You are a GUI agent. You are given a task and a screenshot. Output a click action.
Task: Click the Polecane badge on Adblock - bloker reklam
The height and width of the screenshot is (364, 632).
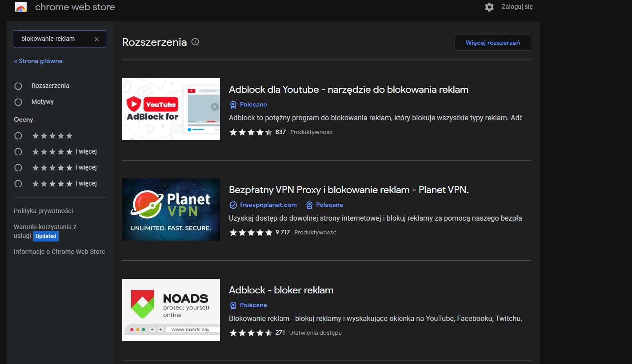pos(248,305)
